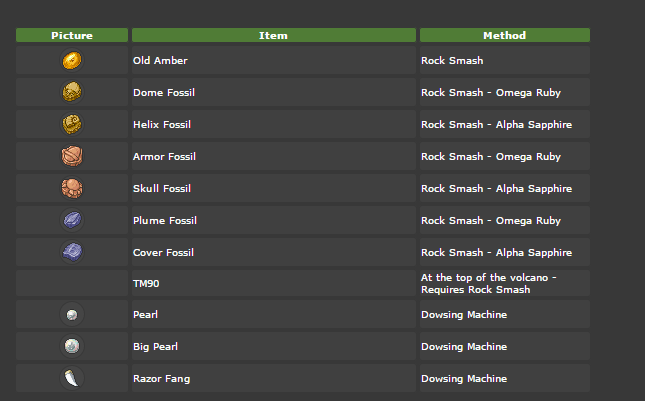Select the TM90 item name

tap(146, 284)
